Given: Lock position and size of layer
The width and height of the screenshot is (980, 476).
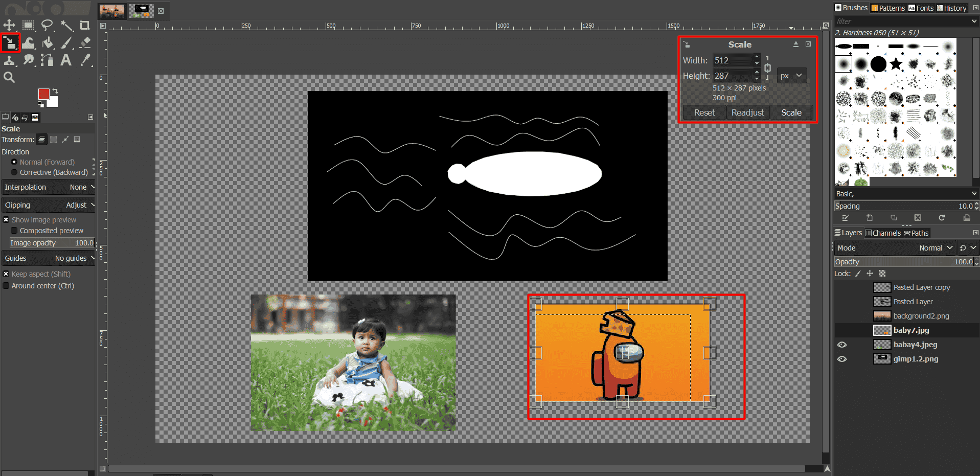Looking at the screenshot, I should coord(870,274).
